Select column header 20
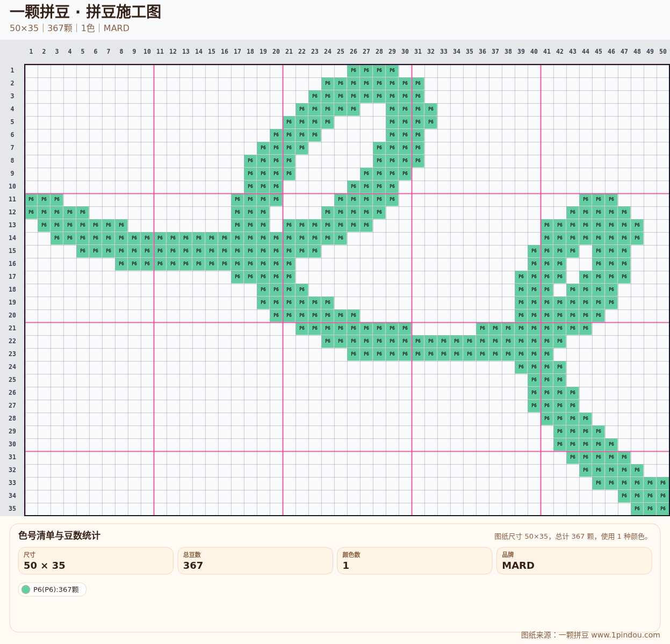670x644 pixels. coord(276,52)
